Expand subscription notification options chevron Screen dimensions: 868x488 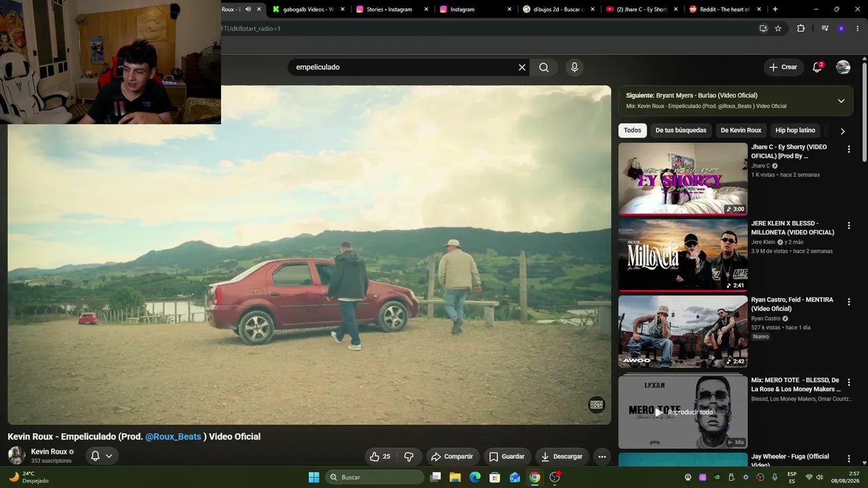tap(109, 456)
